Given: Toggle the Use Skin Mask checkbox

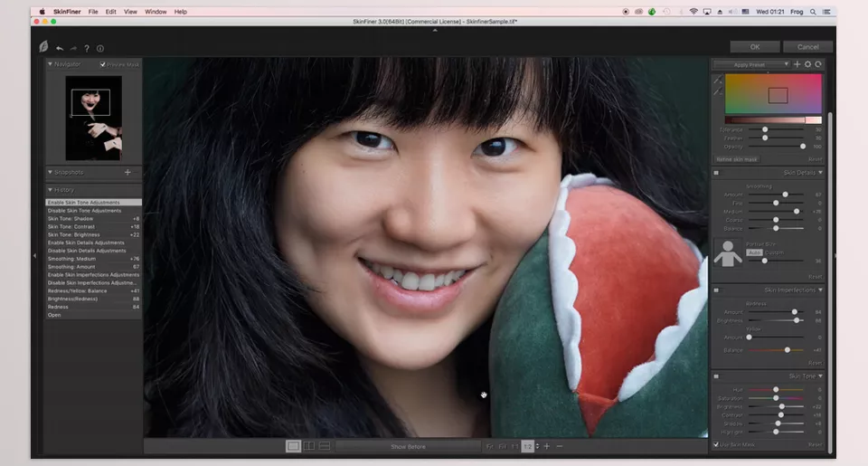Looking at the screenshot, I should click(716, 444).
